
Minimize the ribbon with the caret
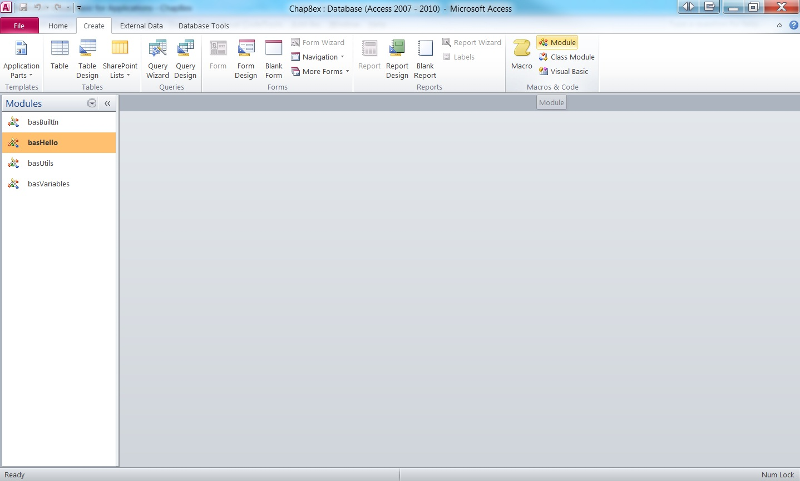[x=779, y=25]
